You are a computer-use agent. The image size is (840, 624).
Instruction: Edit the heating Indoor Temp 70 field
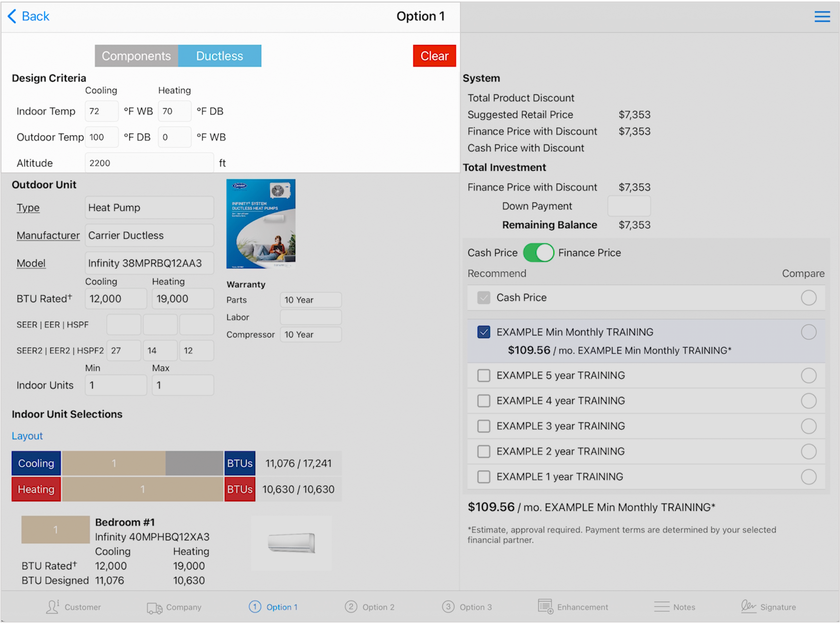click(x=175, y=111)
